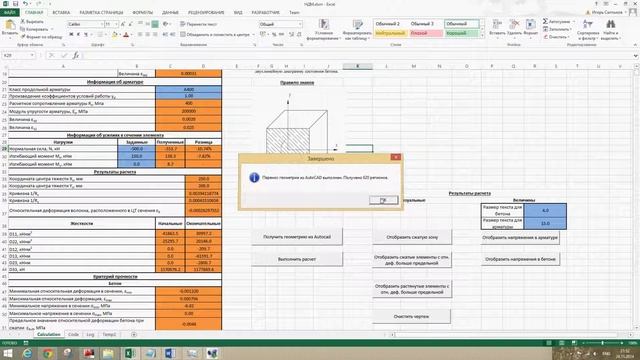This screenshot has height=360, width=640.
Task: Apply the Плохой red cell style
Action: point(426,33)
